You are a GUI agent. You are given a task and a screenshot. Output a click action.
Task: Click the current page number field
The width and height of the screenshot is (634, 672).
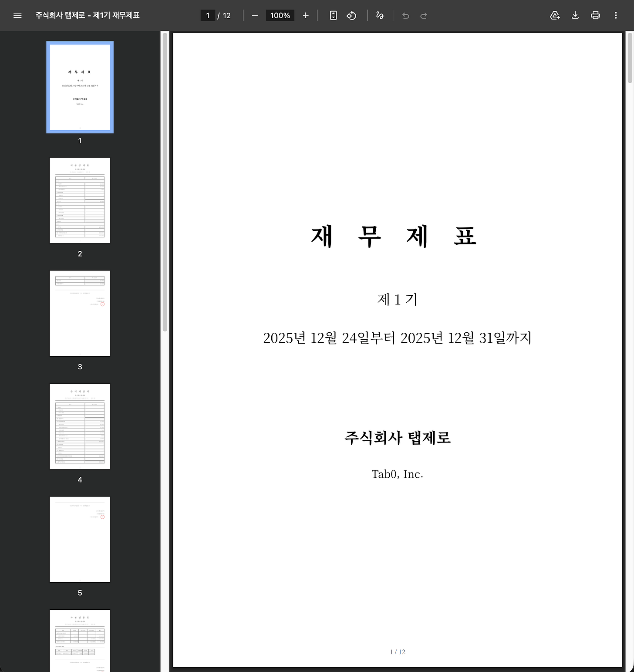[x=208, y=15]
